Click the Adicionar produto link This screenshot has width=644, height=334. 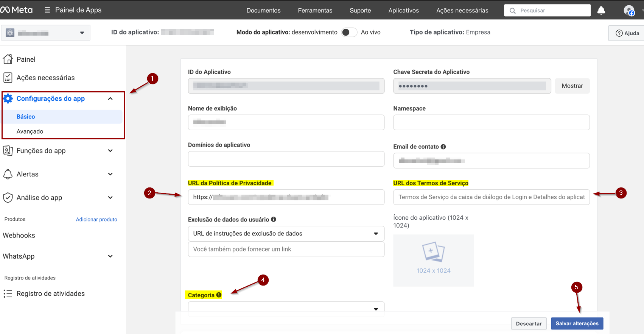tap(96, 220)
